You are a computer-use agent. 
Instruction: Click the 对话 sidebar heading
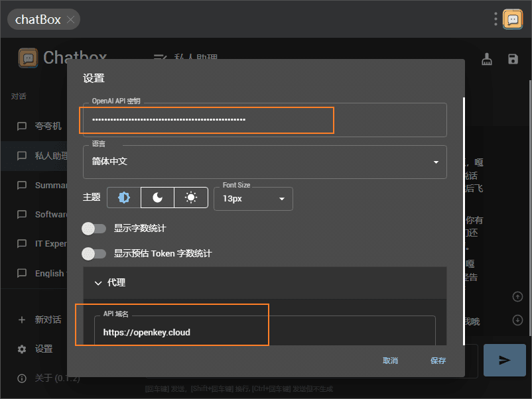[19, 96]
